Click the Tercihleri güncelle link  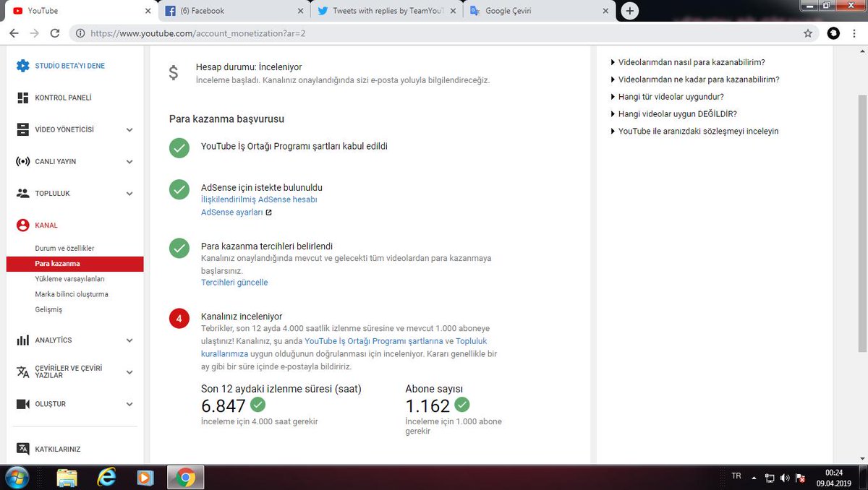234,283
